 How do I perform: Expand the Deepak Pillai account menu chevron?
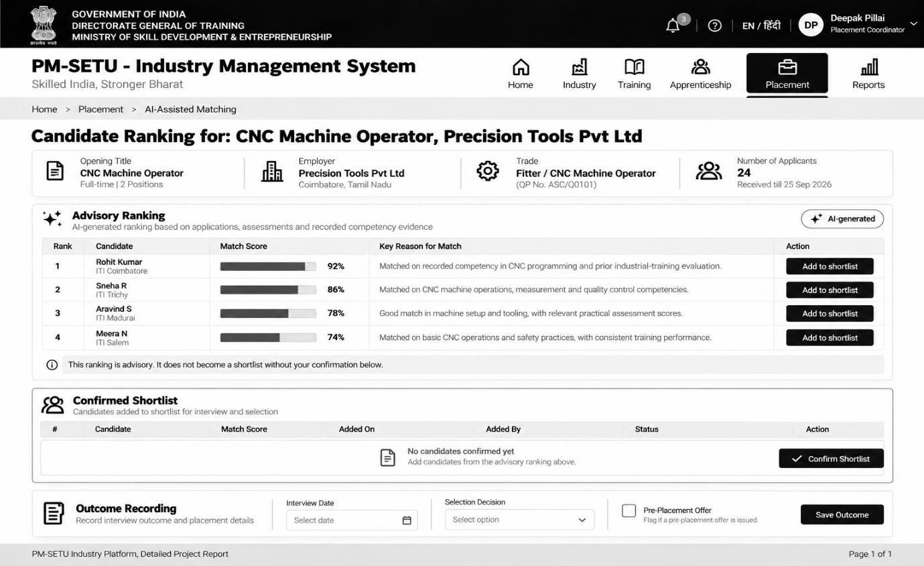point(913,25)
